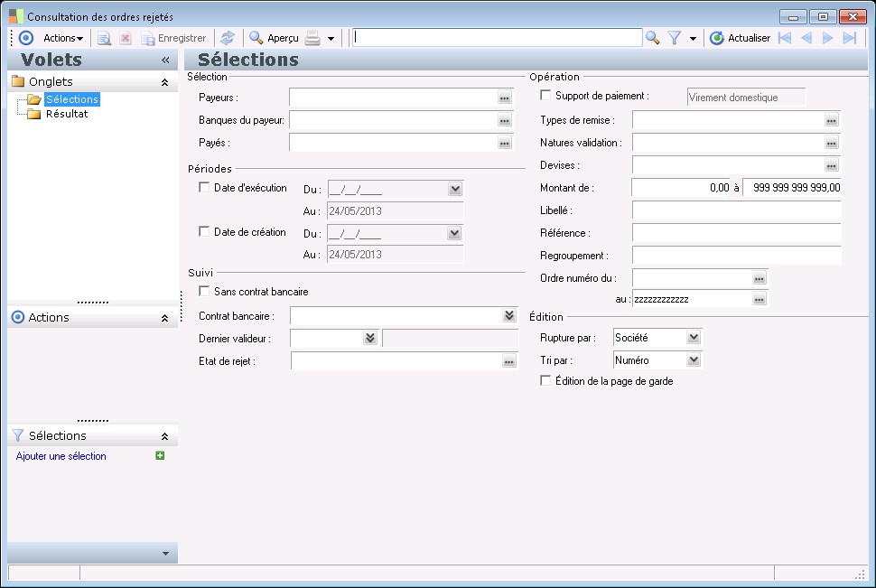
Task: Click the green plus add selection icon
Action: click(x=160, y=456)
